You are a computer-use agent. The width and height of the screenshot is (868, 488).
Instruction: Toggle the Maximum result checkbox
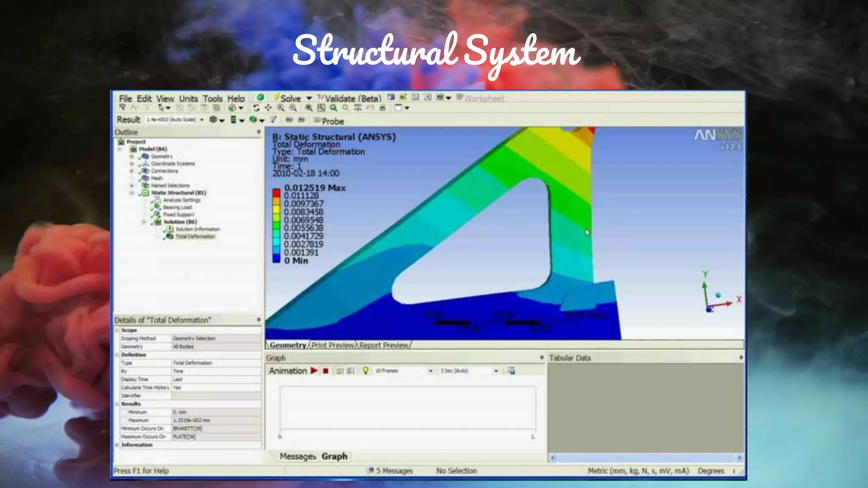pyautogui.click(x=124, y=420)
